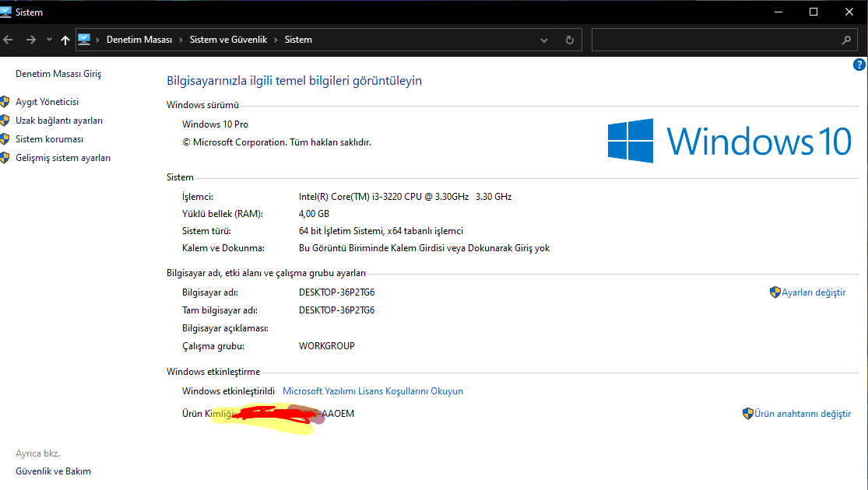Click the Windows 10 Pro edition text
This screenshot has height=490, width=868.
[x=215, y=124]
